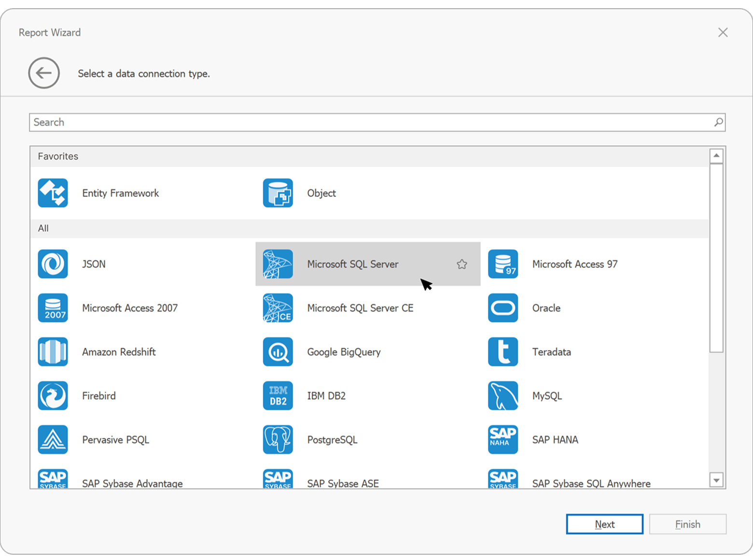This screenshot has height=560, width=753.
Task: Click the search magnifier icon
Action: (718, 123)
